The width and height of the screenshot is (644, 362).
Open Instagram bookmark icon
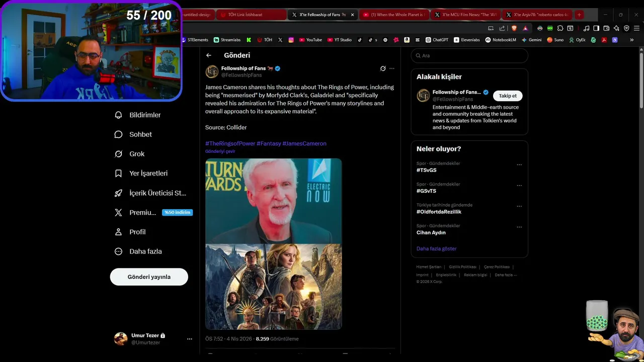click(291, 40)
